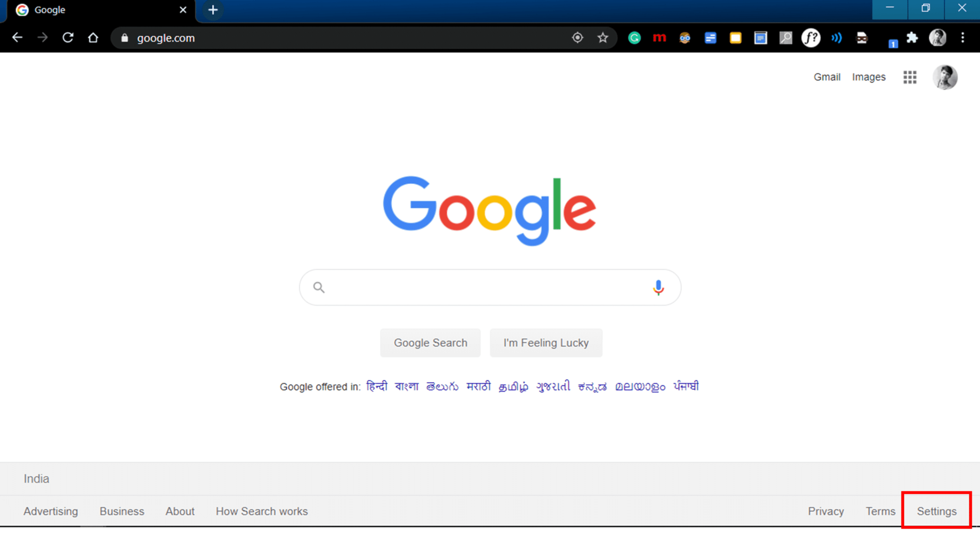Viewport: 980px width, 551px height.
Task: Click the Bengali language option
Action: [407, 386]
